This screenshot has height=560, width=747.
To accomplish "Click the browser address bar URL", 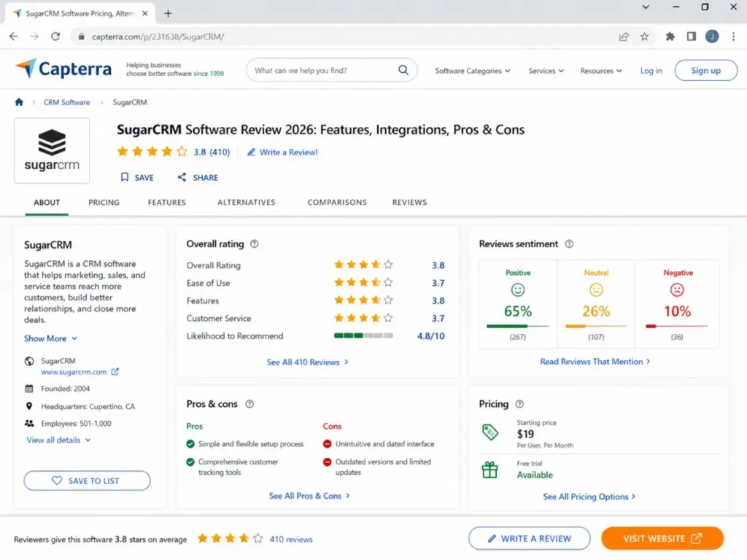I will (158, 36).
